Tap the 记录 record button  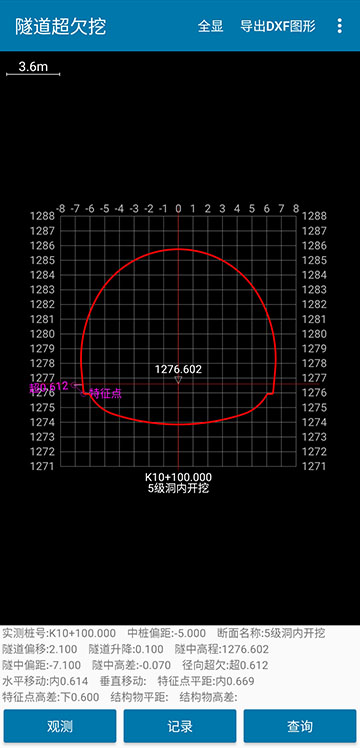(180, 726)
